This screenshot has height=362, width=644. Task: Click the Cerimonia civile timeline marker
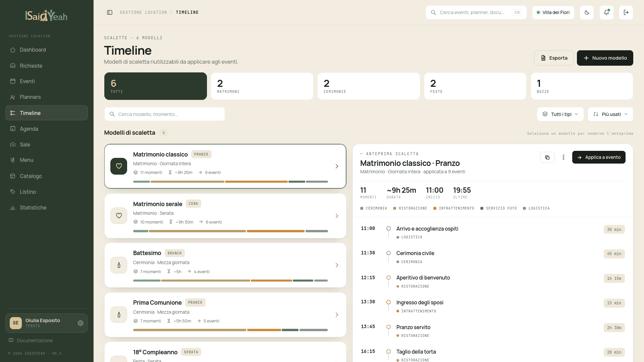point(388,253)
